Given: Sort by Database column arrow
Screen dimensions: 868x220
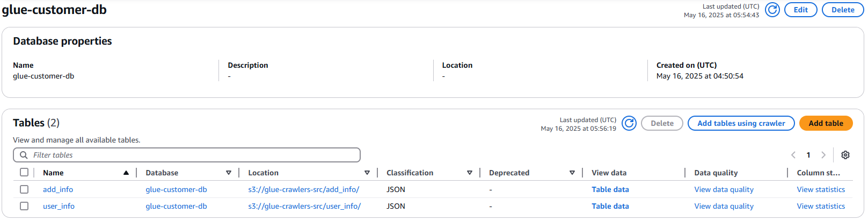Looking at the screenshot, I should 229,173.
